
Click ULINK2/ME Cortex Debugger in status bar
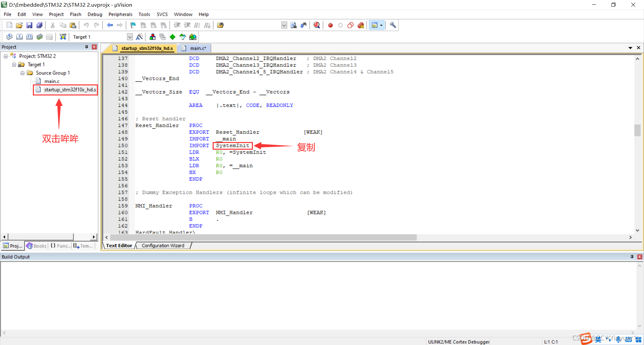click(459, 342)
